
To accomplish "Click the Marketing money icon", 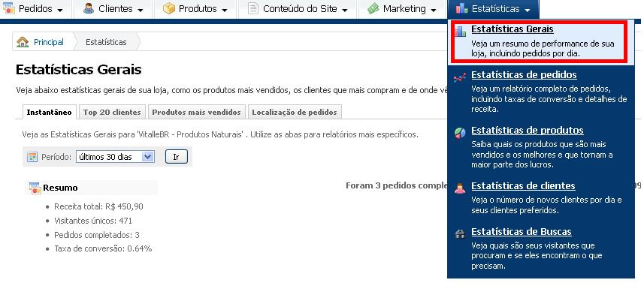I will point(373,8).
